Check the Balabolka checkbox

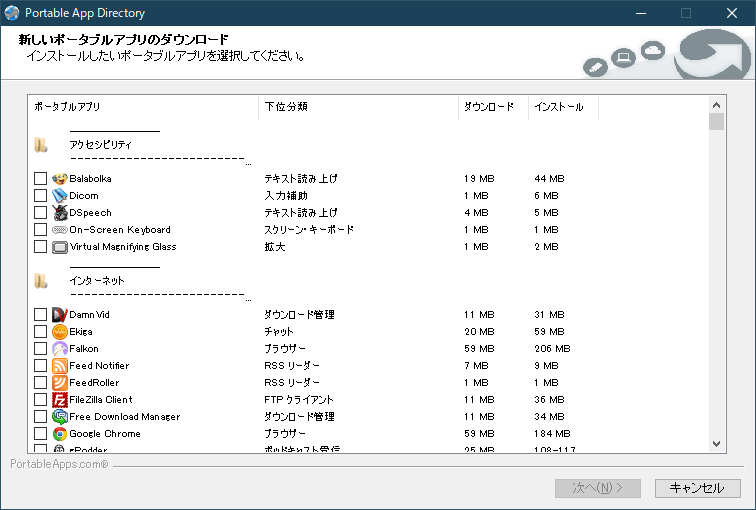[x=40, y=179]
